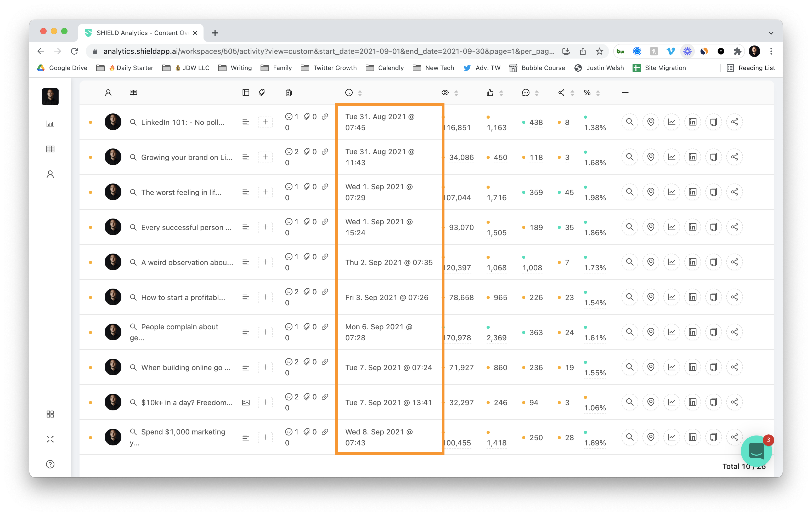Sort by post date clock column arrows
812x516 pixels.
point(360,93)
